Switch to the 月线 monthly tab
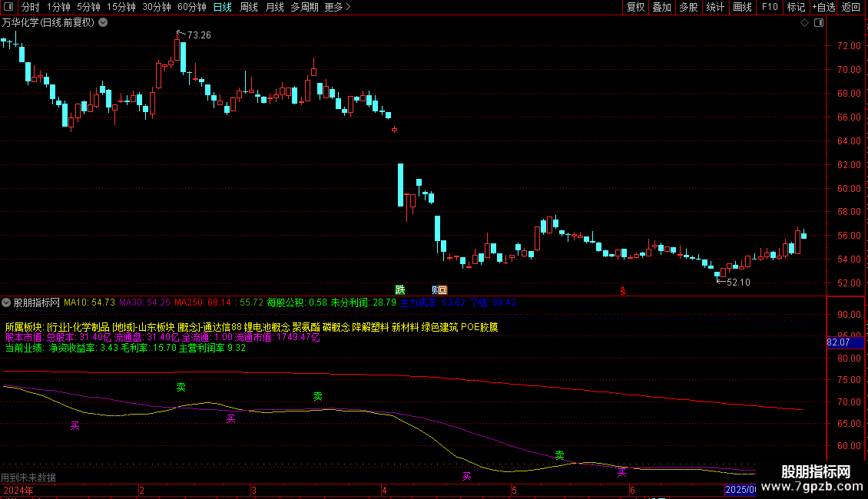The width and height of the screenshot is (868, 499). tap(274, 7)
